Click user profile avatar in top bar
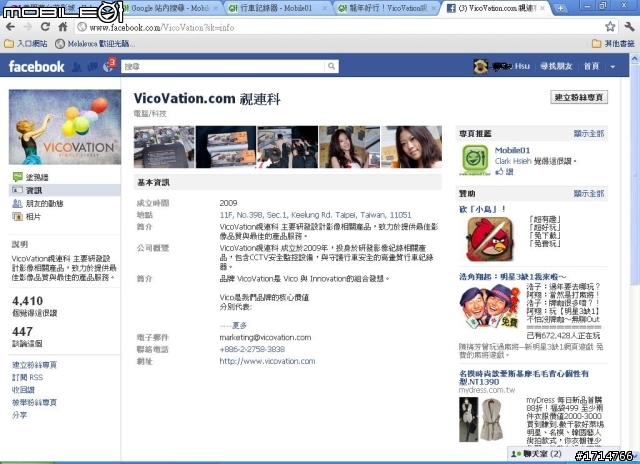This screenshot has height=464, width=640. coord(481,66)
